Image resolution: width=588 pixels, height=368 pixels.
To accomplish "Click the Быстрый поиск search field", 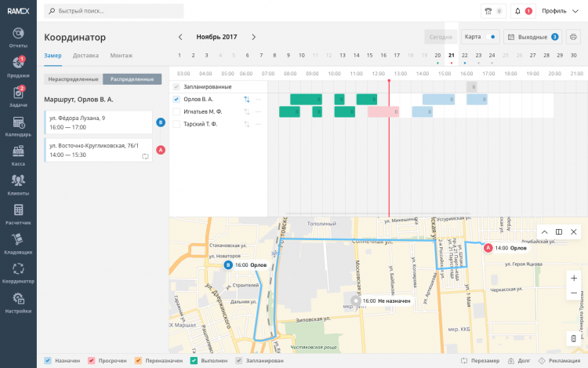I will (x=114, y=11).
